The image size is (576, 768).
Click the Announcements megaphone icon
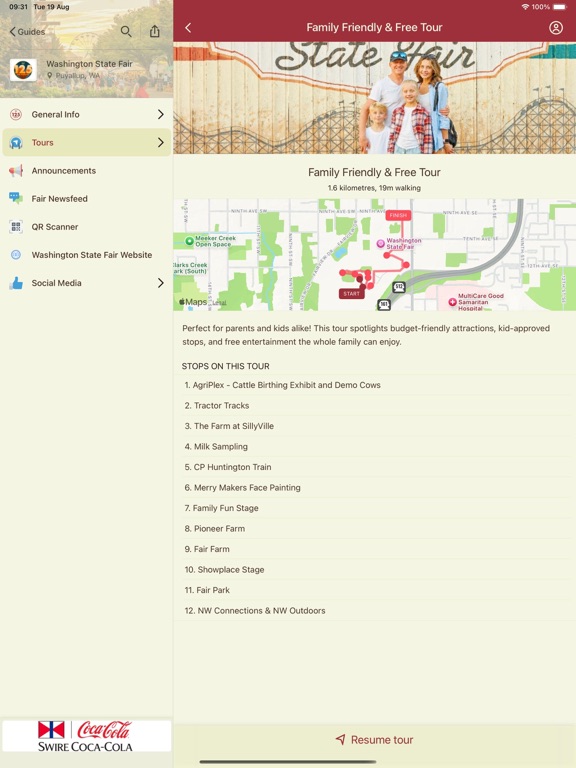coord(16,170)
